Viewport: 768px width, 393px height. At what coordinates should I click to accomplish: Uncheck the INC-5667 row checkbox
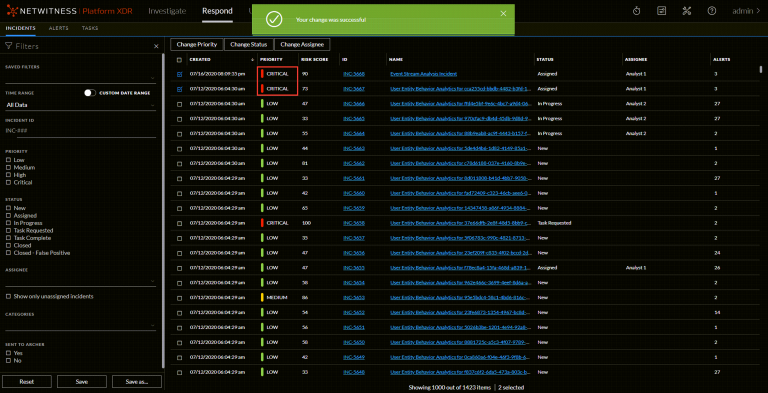tap(179, 89)
